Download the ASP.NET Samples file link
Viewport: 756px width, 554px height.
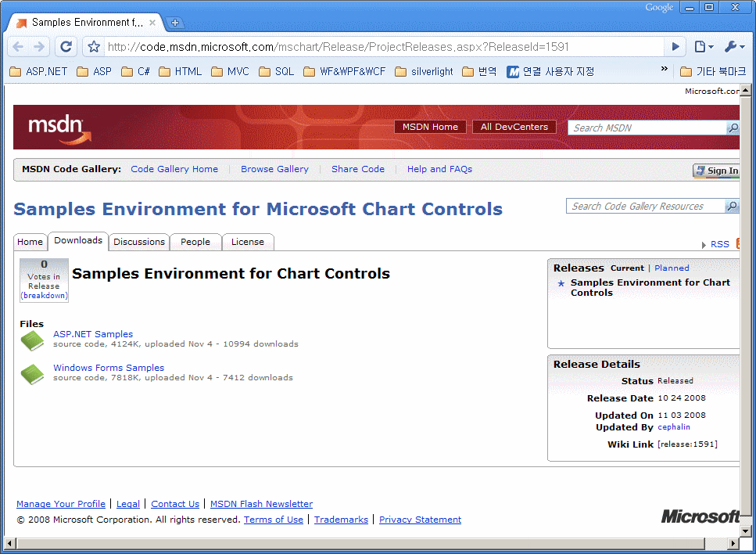pyautogui.click(x=93, y=334)
